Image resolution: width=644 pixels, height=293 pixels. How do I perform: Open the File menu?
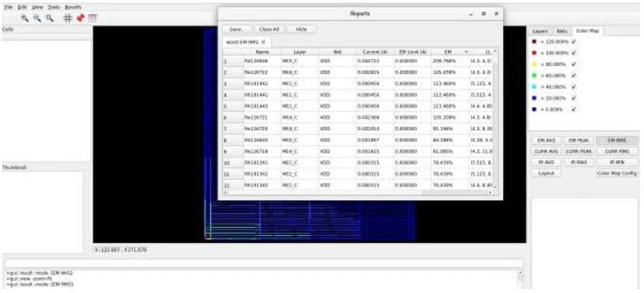9,7
